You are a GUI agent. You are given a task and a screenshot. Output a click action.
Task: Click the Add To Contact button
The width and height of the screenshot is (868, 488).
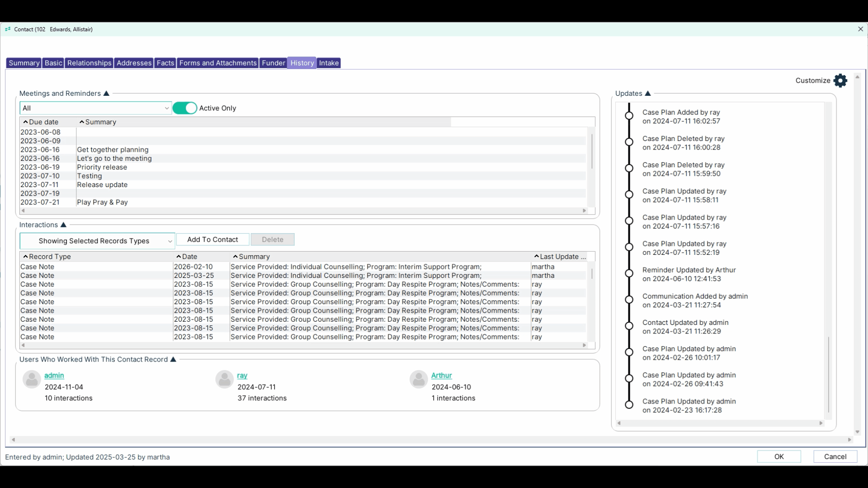212,239
